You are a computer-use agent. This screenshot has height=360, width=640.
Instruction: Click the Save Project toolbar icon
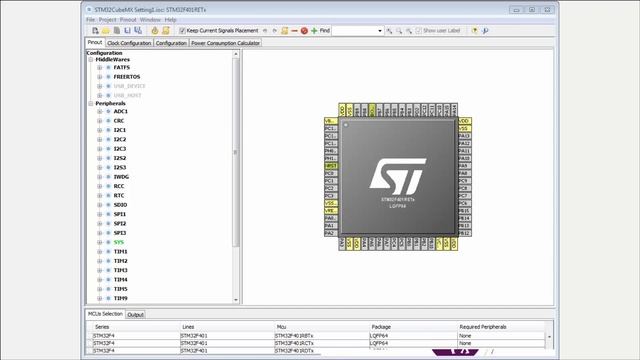127,31
